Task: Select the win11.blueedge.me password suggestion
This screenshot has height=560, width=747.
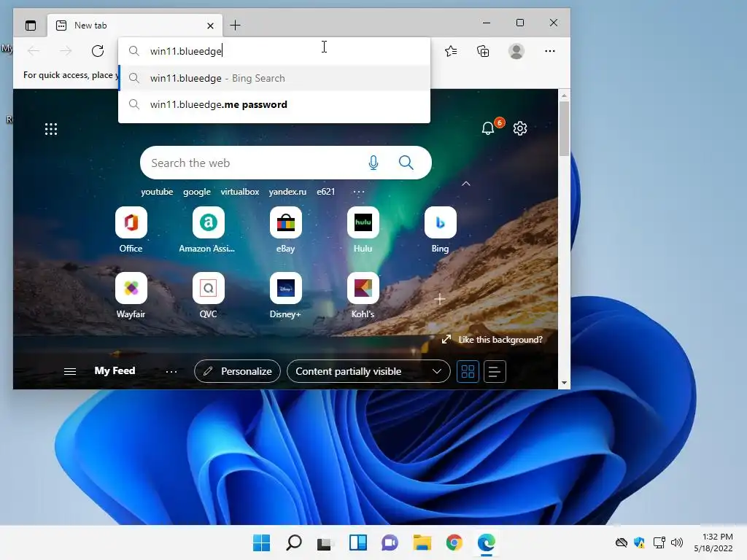Action: pyautogui.click(x=274, y=105)
